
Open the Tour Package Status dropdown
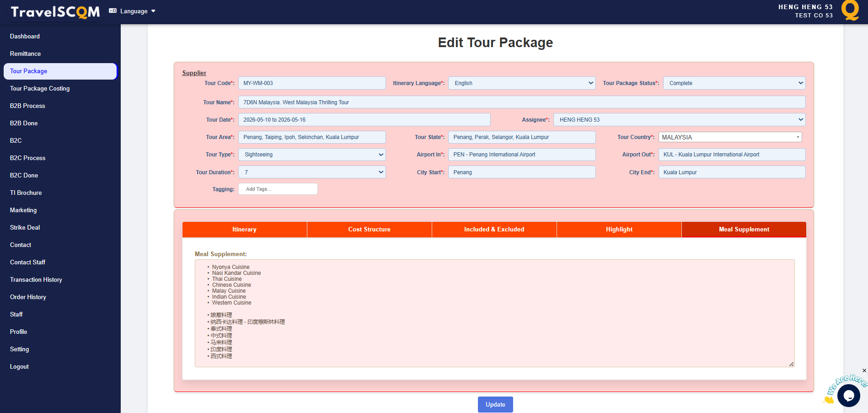coord(734,83)
